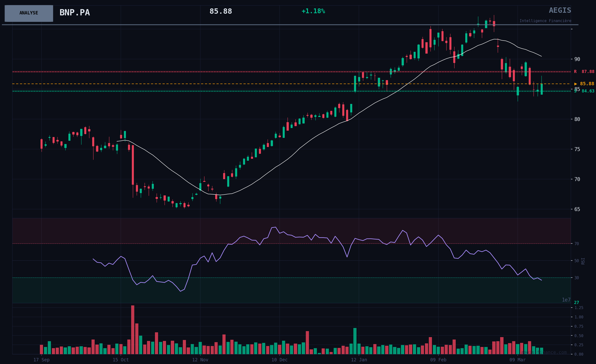Select the BNP.PA ticker symbol

[x=74, y=13]
